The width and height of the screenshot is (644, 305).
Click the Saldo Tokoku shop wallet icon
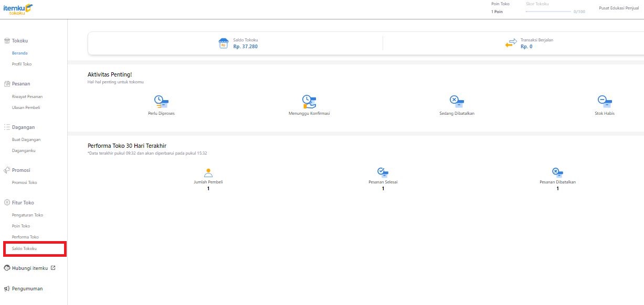(x=224, y=43)
